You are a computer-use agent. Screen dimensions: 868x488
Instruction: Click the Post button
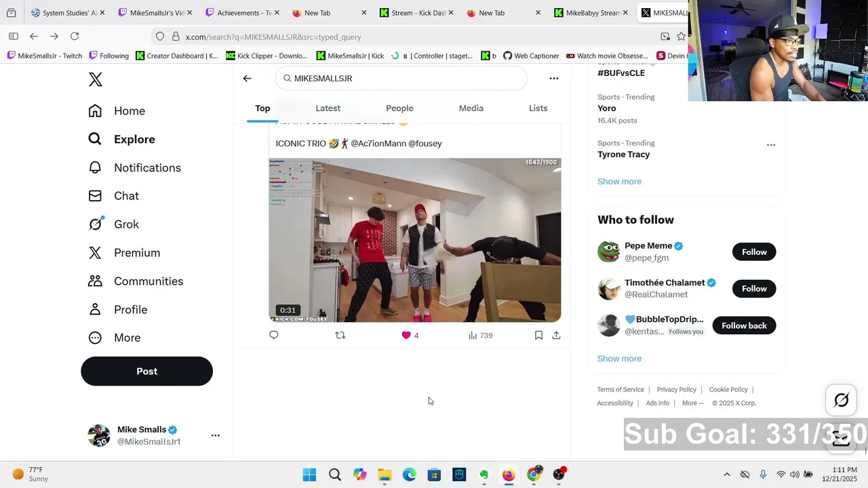click(146, 371)
